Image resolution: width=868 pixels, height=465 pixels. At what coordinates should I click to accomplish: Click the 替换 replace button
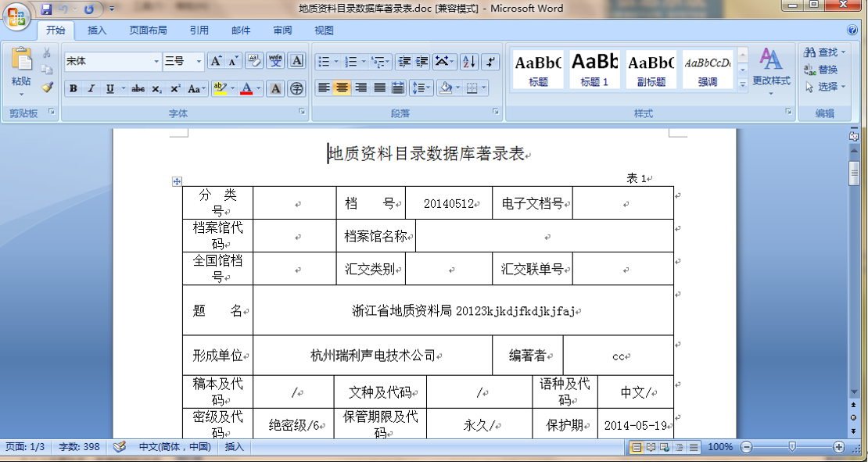(821, 70)
